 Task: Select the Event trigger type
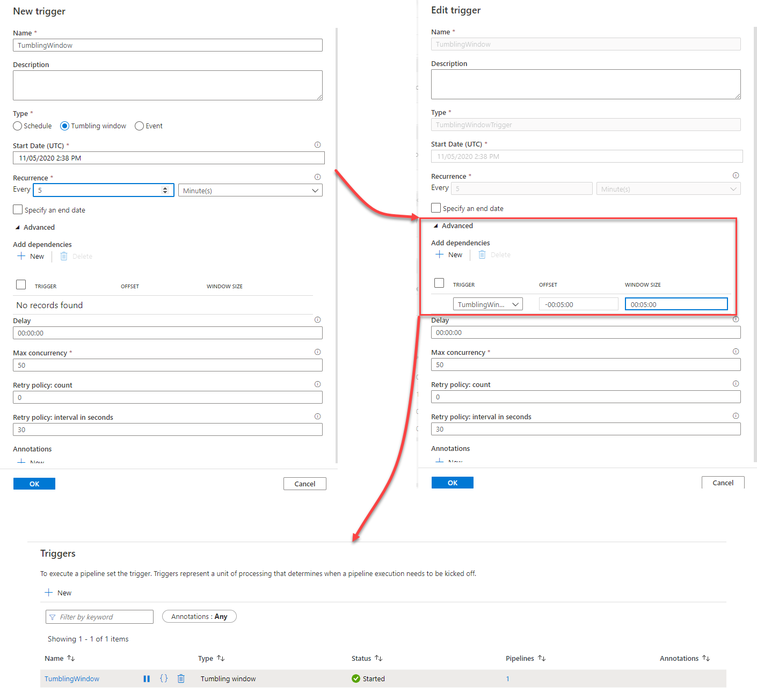point(140,126)
